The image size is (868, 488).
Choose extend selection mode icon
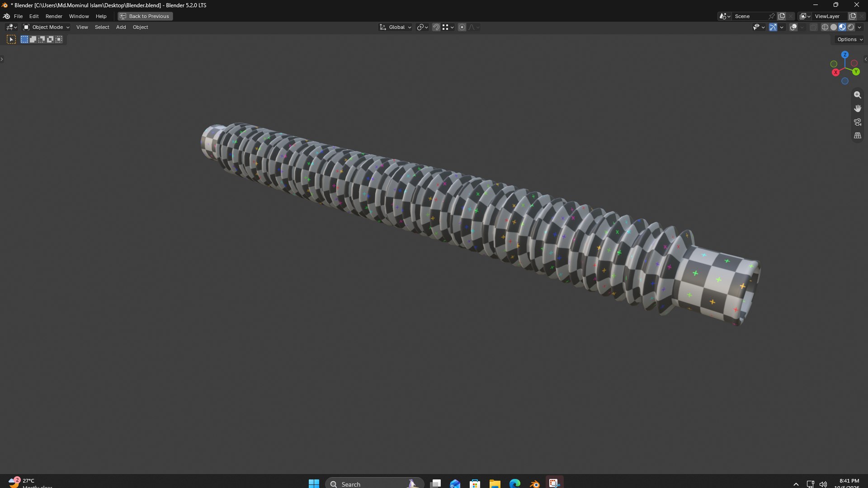(x=33, y=40)
